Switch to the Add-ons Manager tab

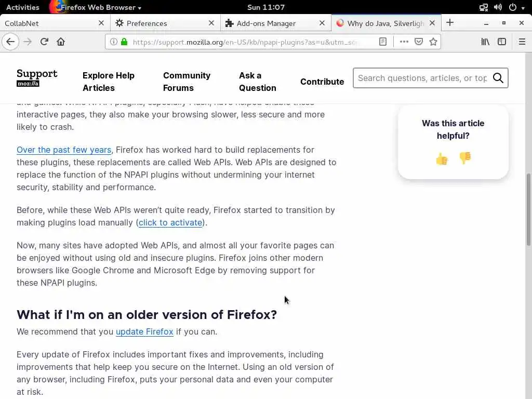coord(276,23)
